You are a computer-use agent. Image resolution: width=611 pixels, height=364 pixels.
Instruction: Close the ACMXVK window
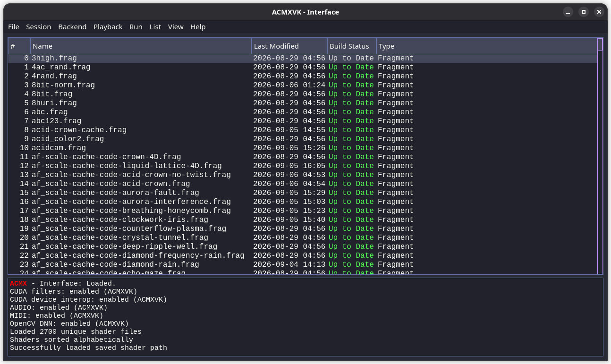coord(599,12)
